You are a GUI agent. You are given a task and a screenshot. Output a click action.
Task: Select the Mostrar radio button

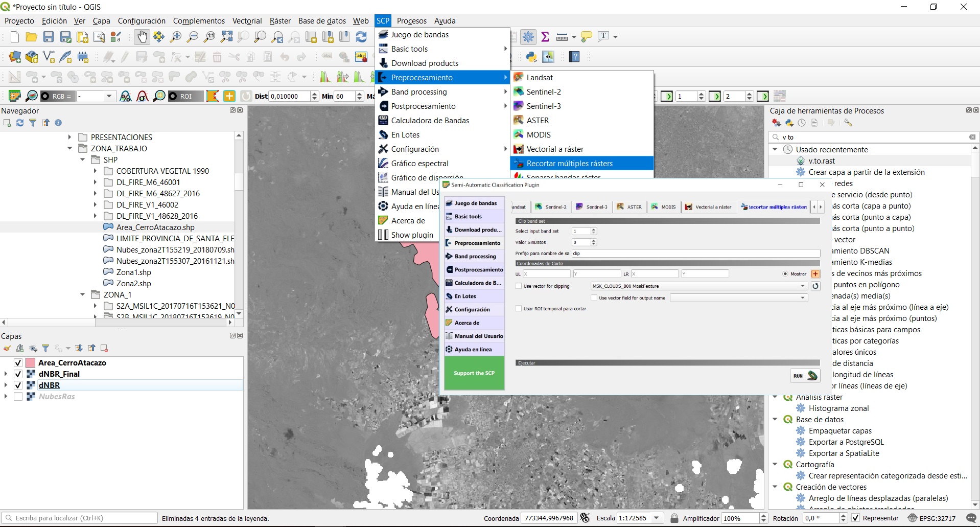click(785, 274)
